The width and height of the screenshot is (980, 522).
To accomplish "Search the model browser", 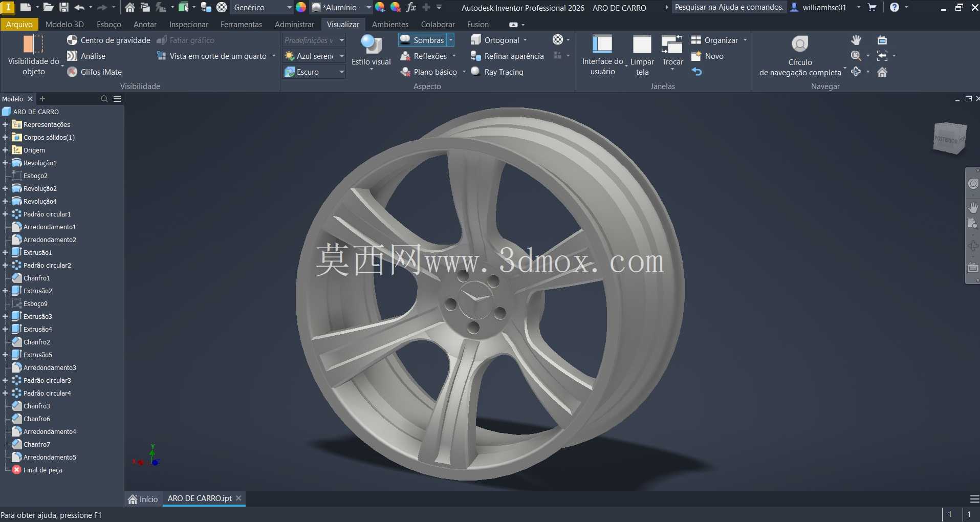I will pos(104,99).
